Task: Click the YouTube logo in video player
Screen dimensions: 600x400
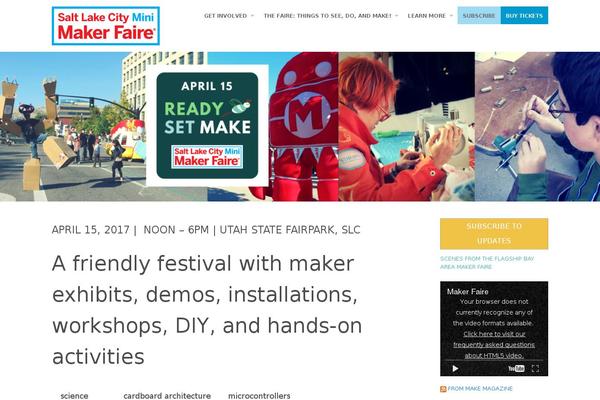Action: tap(516, 368)
